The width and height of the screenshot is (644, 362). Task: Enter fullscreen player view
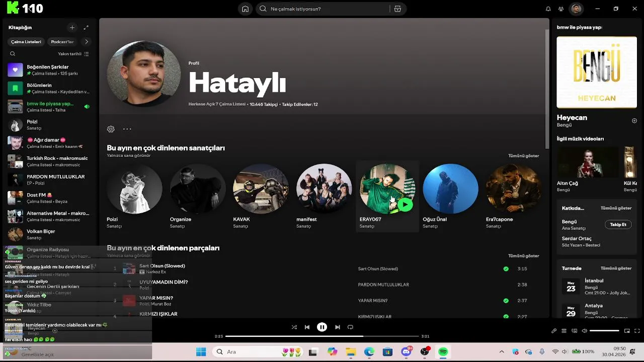(x=637, y=331)
